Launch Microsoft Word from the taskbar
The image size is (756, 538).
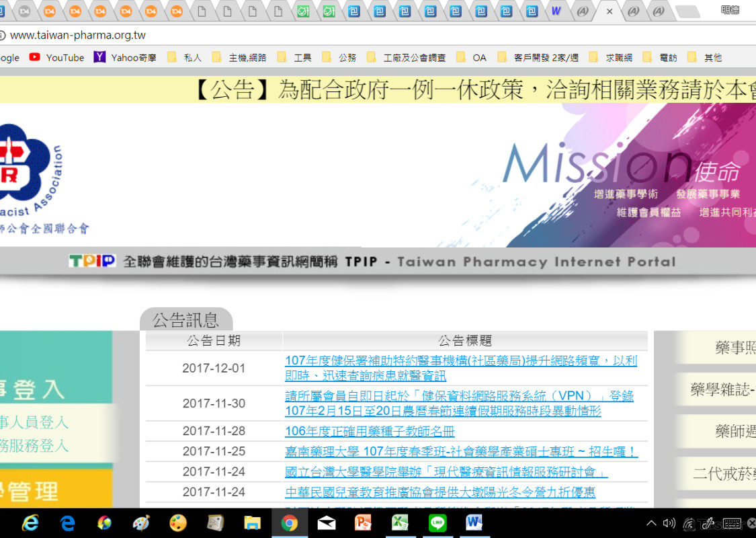pyautogui.click(x=474, y=523)
